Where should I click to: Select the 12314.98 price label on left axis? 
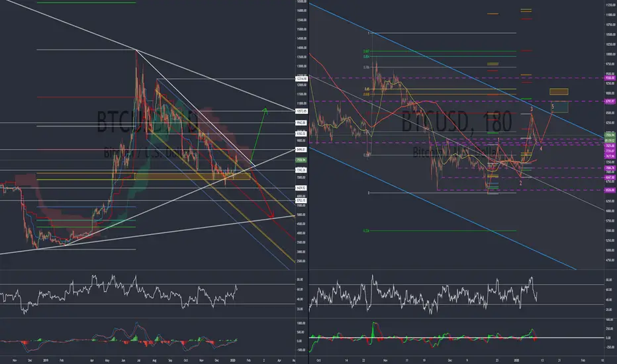click(301, 79)
